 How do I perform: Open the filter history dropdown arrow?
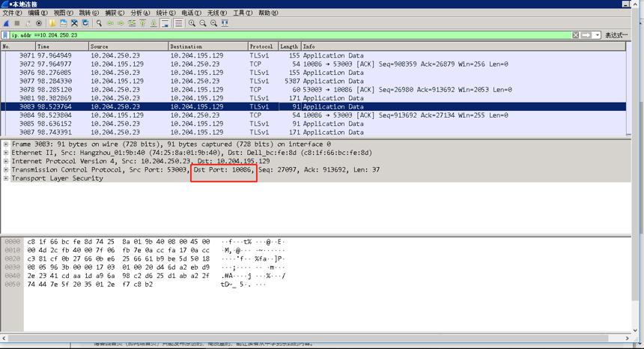point(597,35)
